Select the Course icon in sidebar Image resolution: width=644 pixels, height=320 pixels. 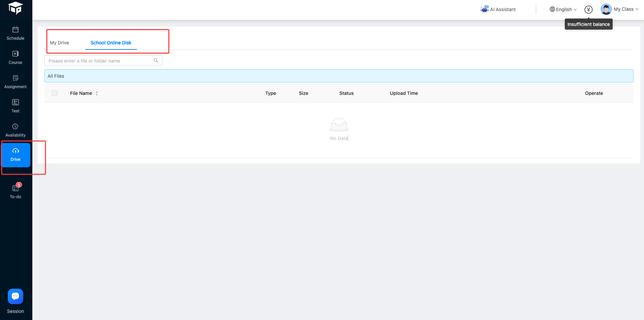click(15, 57)
